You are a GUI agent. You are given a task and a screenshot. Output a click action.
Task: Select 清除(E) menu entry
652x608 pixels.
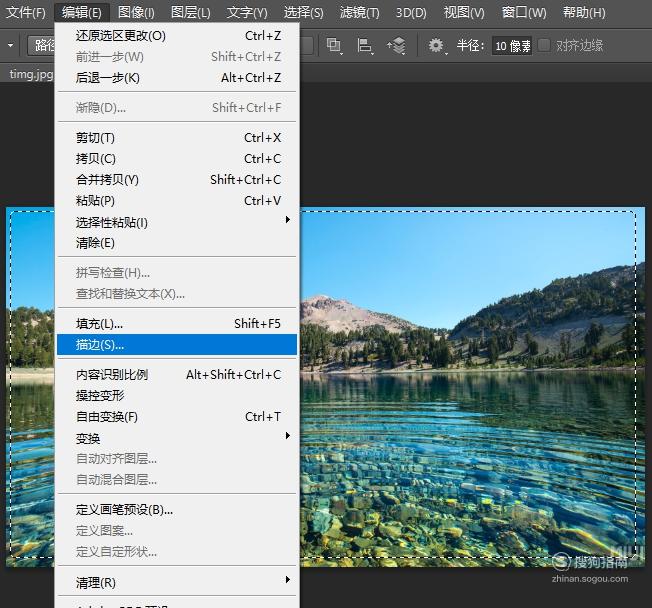(177, 243)
